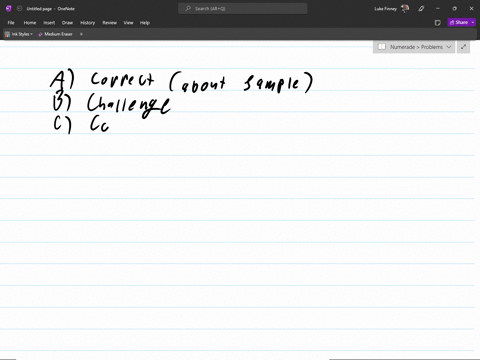Image resolution: width=480 pixels, height=360 pixels.
Task: Open the Share dropdown arrow
Action: (473, 22)
